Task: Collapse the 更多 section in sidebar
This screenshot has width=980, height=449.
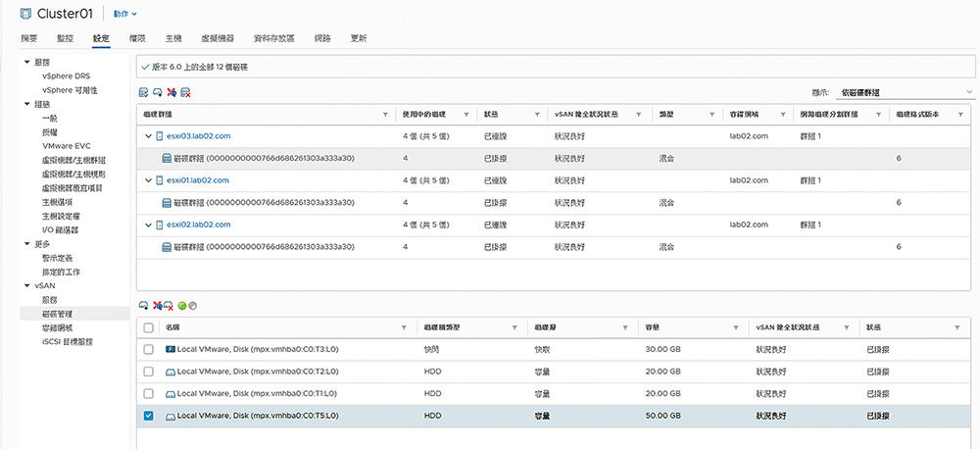Action: tap(26, 244)
